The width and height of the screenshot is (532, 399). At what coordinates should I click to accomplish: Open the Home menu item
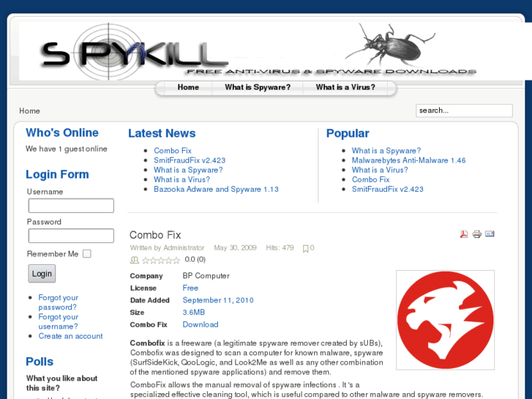point(188,87)
